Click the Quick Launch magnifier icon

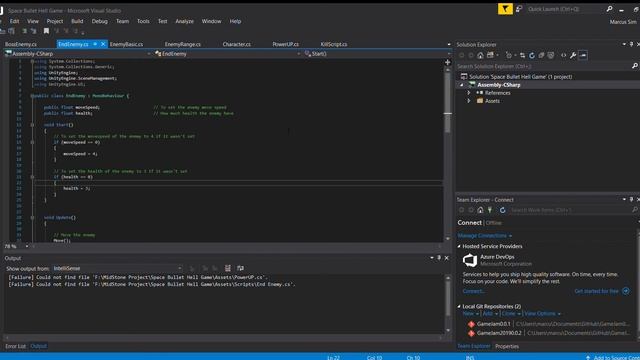click(609, 9)
